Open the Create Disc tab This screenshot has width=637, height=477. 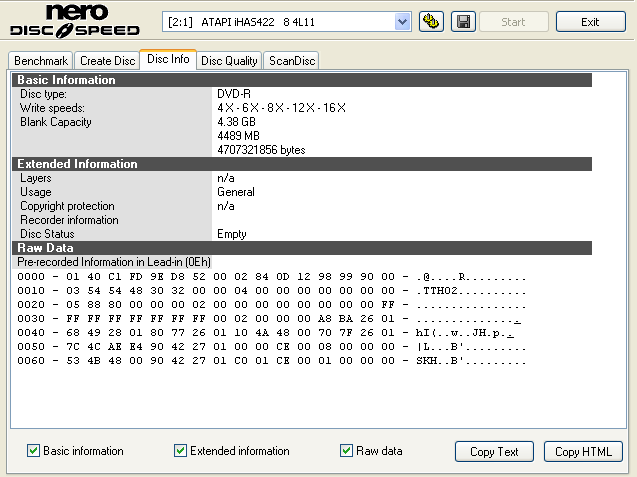pyautogui.click(x=107, y=61)
